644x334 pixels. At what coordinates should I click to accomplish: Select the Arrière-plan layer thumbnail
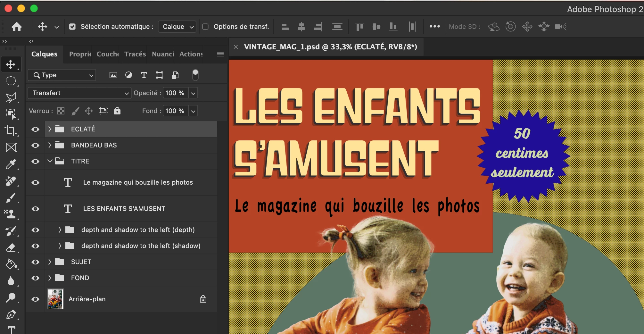point(55,299)
